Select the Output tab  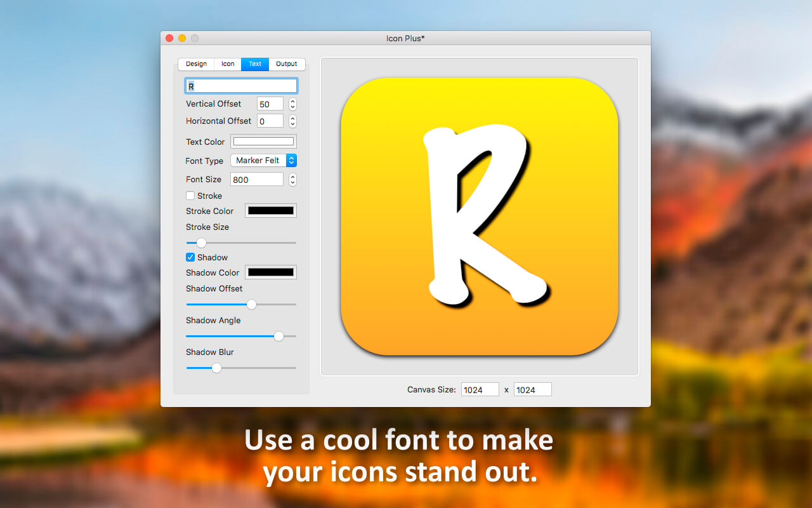tap(287, 64)
